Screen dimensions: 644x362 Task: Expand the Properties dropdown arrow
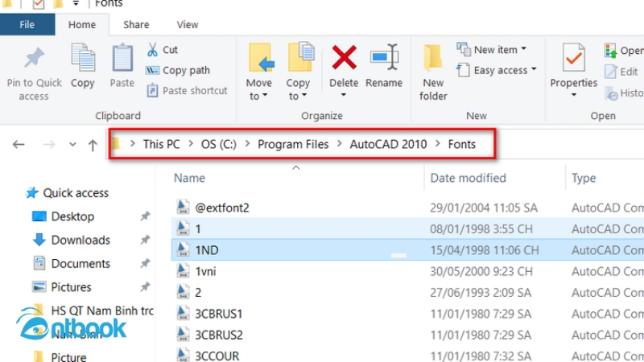tap(574, 95)
